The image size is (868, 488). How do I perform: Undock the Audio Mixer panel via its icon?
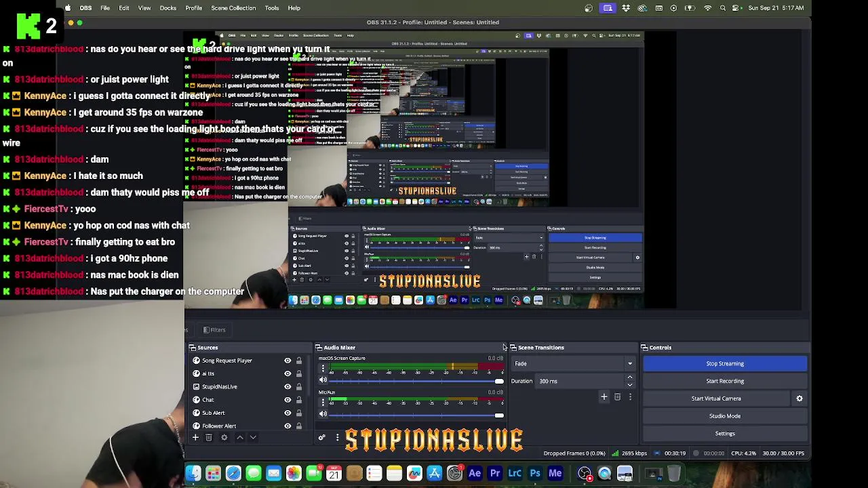point(319,348)
